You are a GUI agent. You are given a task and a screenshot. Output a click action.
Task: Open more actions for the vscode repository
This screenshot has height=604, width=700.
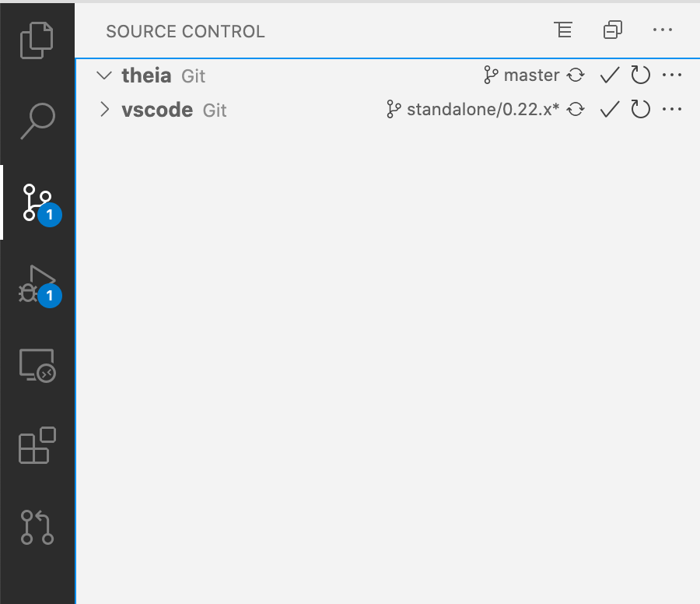(673, 110)
